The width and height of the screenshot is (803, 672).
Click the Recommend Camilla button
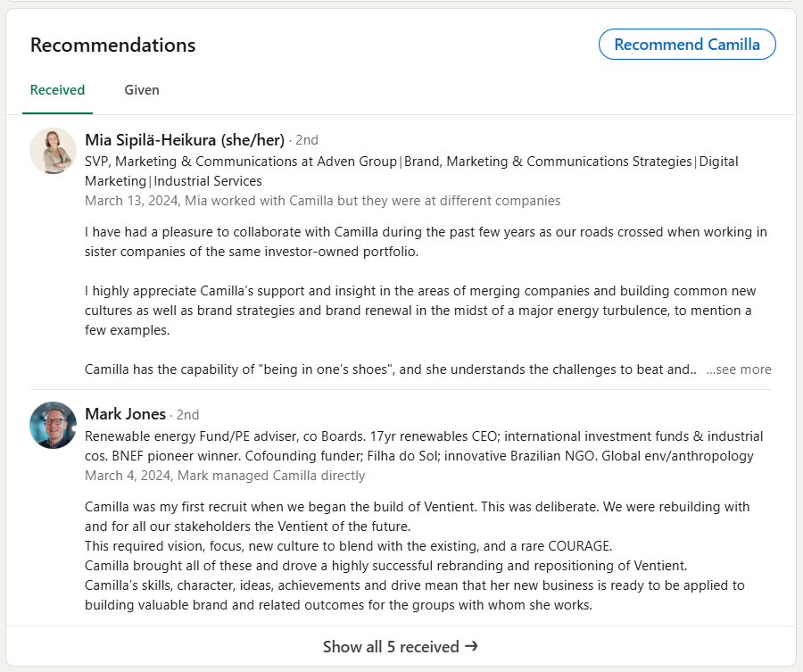687,45
